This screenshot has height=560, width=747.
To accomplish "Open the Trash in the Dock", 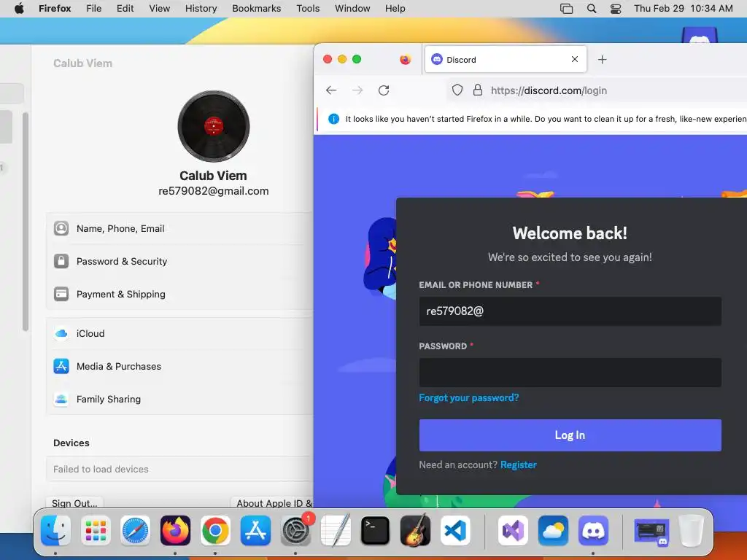I will click(x=692, y=531).
